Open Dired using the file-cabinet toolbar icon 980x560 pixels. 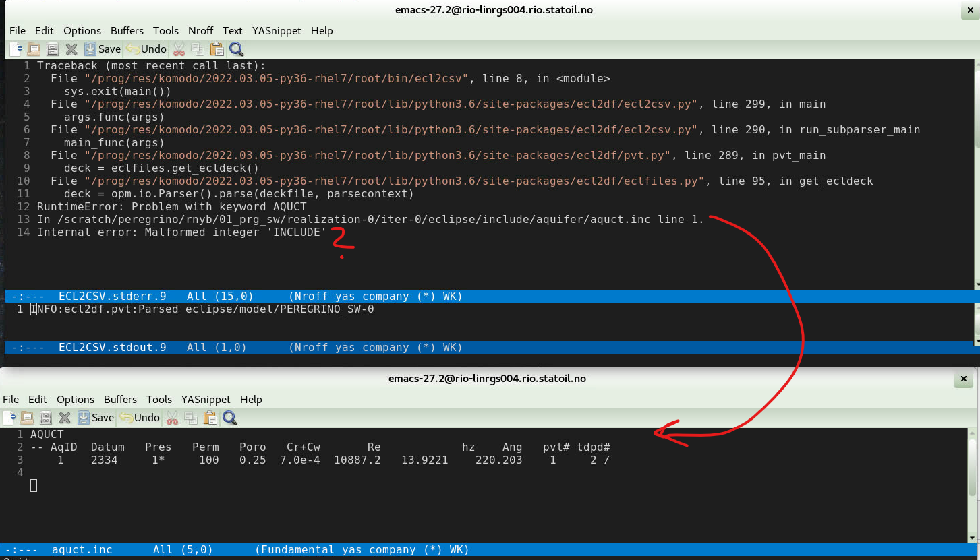coord(52,49)
